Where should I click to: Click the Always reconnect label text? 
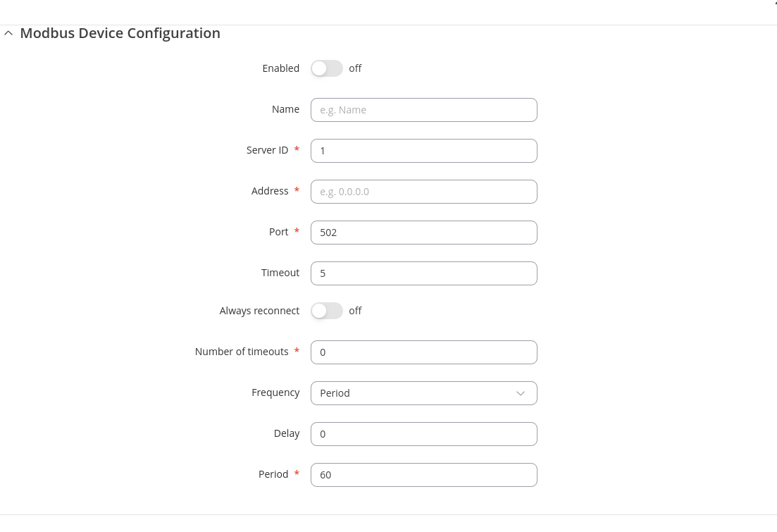point(259,311)
